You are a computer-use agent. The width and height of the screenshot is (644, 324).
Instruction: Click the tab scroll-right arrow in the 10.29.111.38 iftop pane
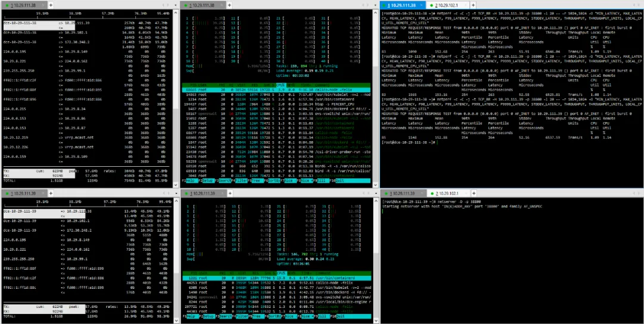tap(168, 5)
